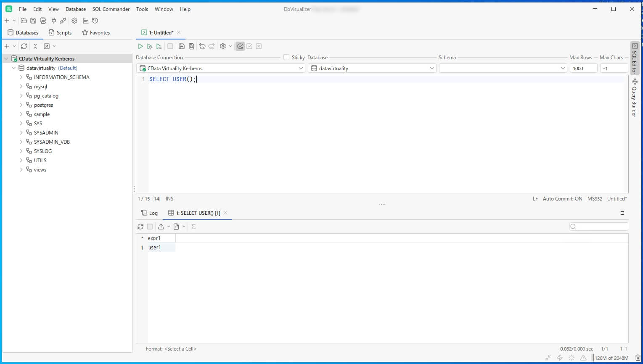Open the Database Connection dropdown

pyautogui.click(x=221, y=68)
